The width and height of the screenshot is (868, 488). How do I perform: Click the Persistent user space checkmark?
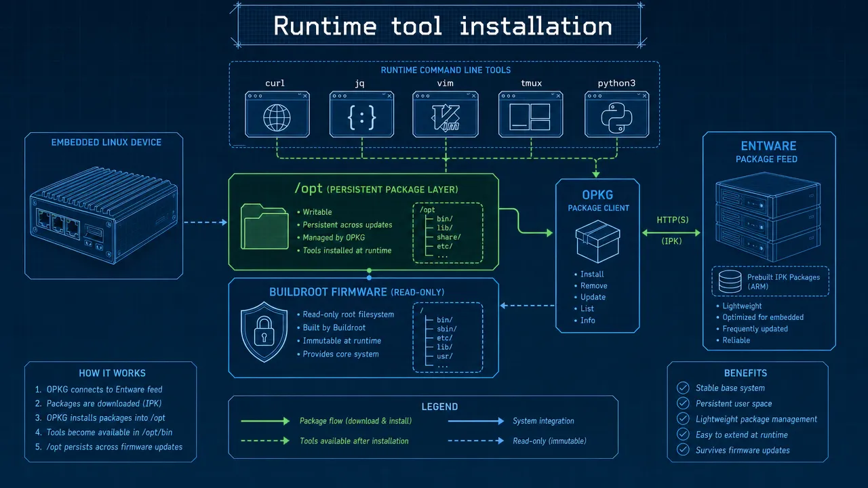(x=683, y=403)
